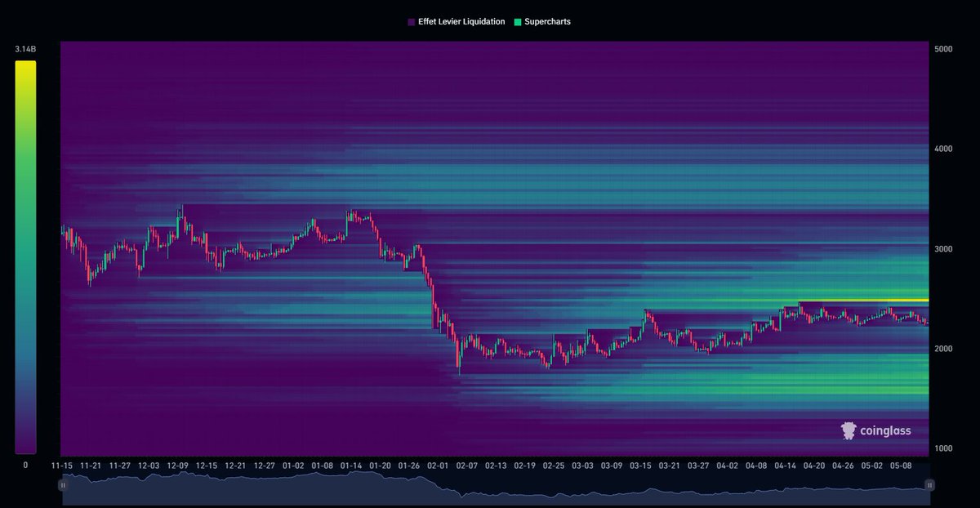
Task: Click the 2000 price axis label
Action: coord(944,349)
